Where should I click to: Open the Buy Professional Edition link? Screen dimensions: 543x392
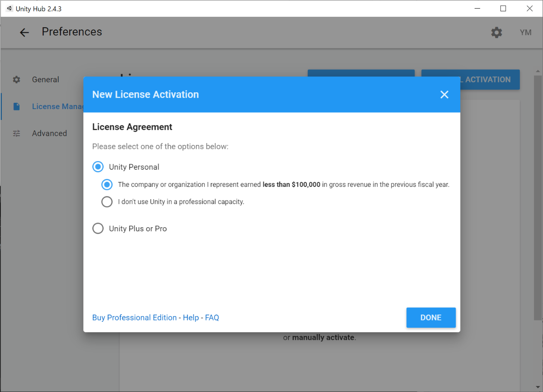click(x=134, y=318)
